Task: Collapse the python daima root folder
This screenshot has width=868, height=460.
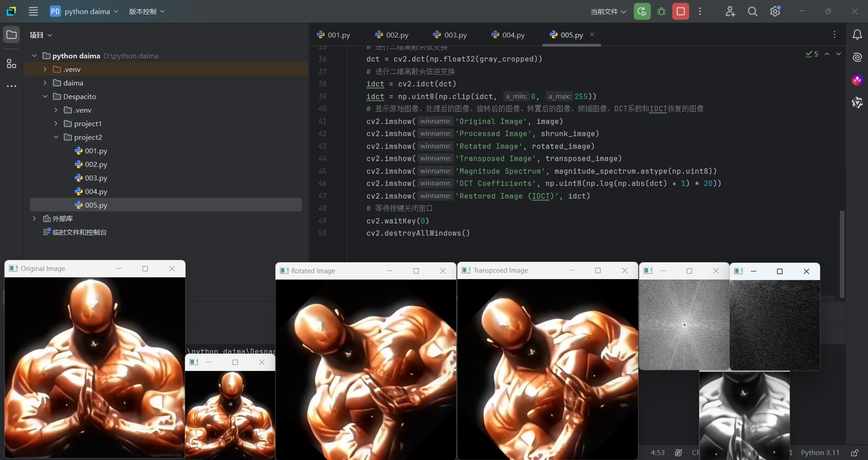Action: tap(34, 56)
